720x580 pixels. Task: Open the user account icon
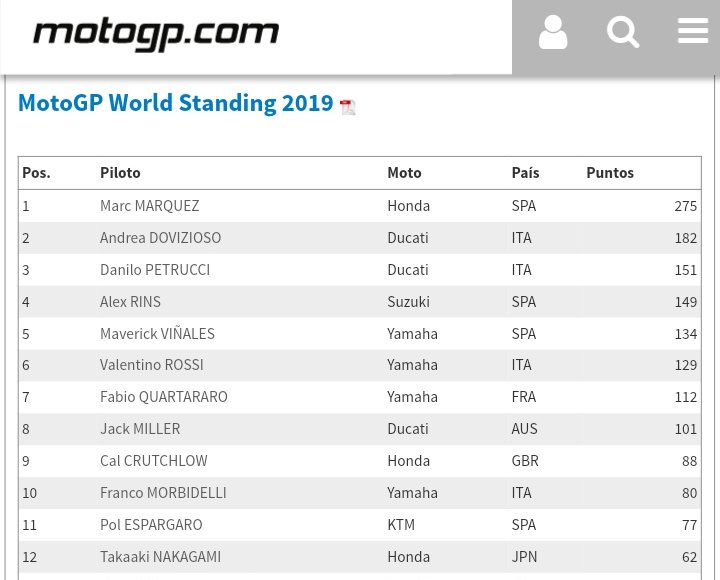click(x=553, y=33)
